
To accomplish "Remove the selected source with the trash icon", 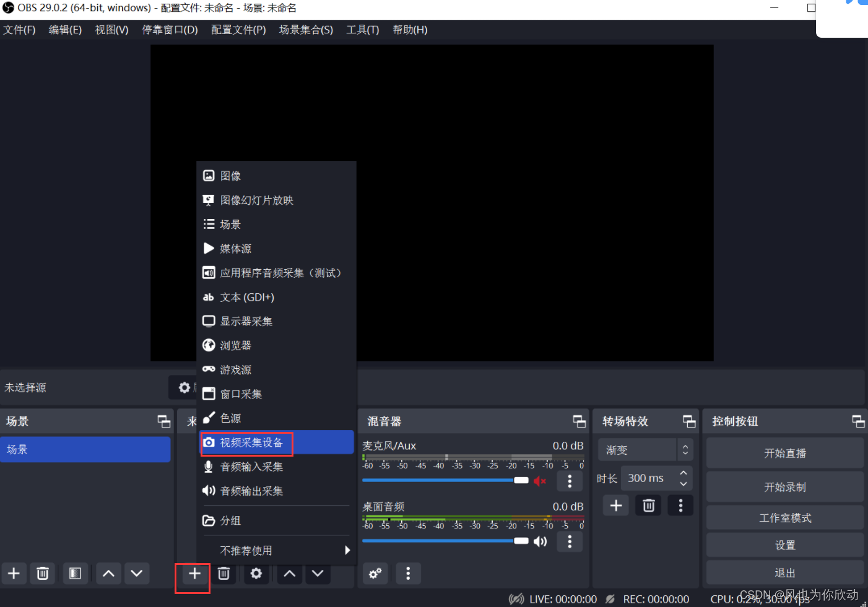I will coord(224,574).
